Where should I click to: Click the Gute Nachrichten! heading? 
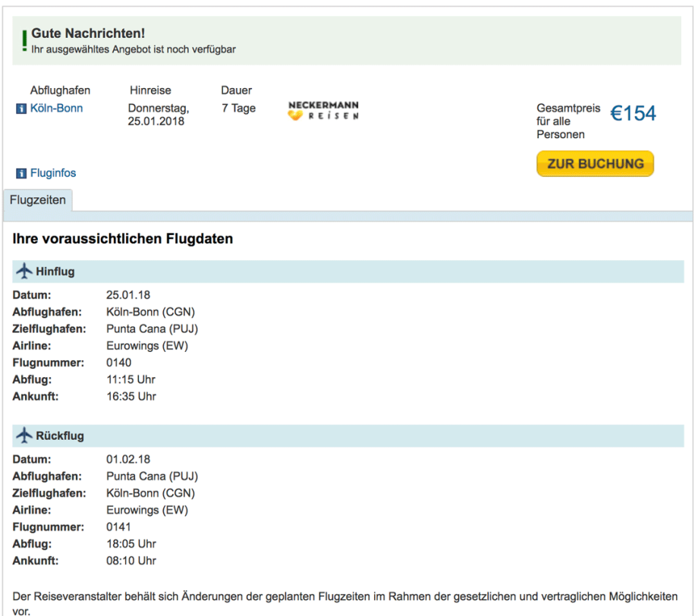(x=88, y=33)
